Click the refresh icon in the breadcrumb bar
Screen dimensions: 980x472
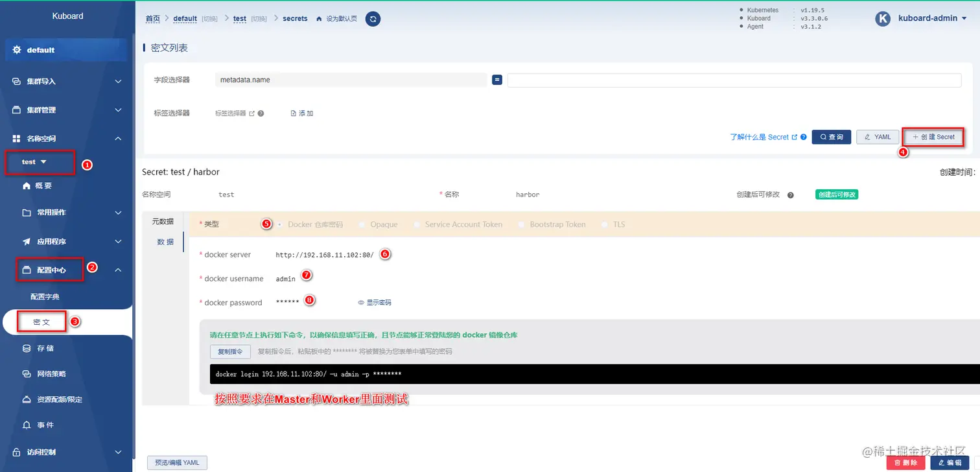pyautogui.click(x=373, y=19)
